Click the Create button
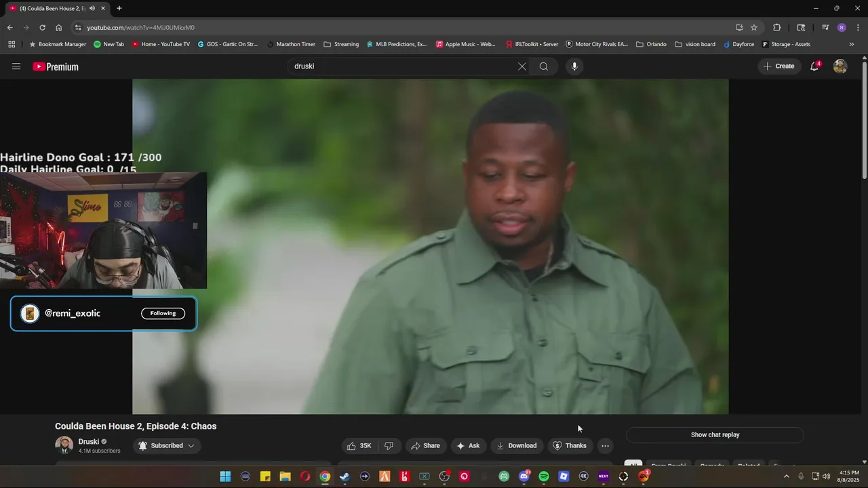This screenshot has height=488, width=868. tap(779, 66)
